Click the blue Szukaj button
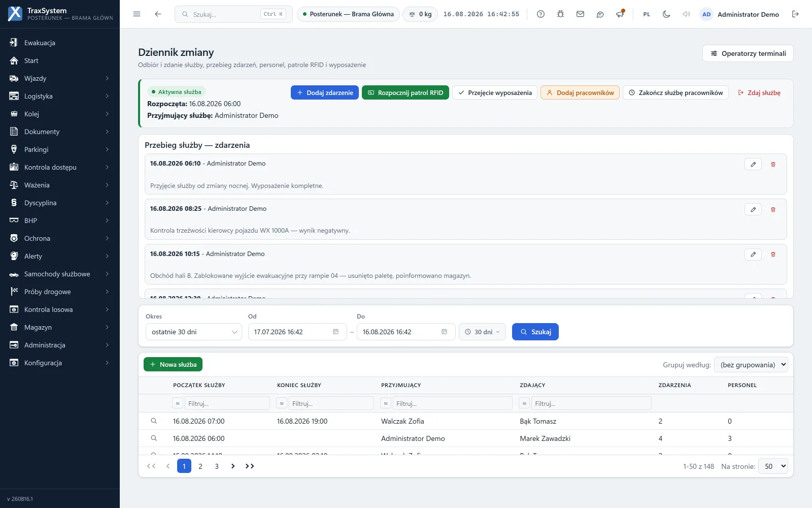 [x=535, y=332]
